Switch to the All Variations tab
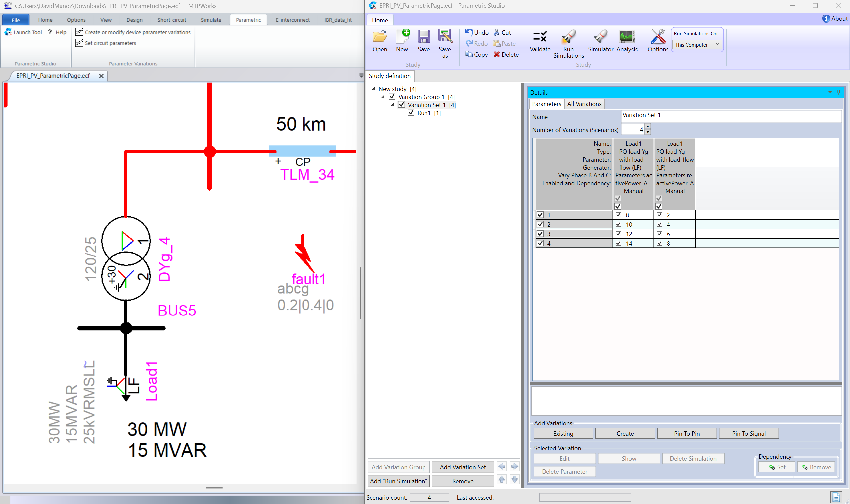 click(x=584, y=104)
